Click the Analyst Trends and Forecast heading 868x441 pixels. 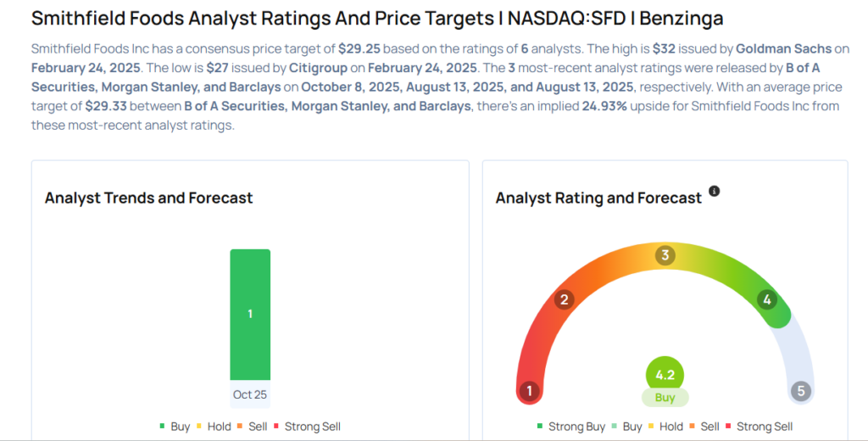148,198
